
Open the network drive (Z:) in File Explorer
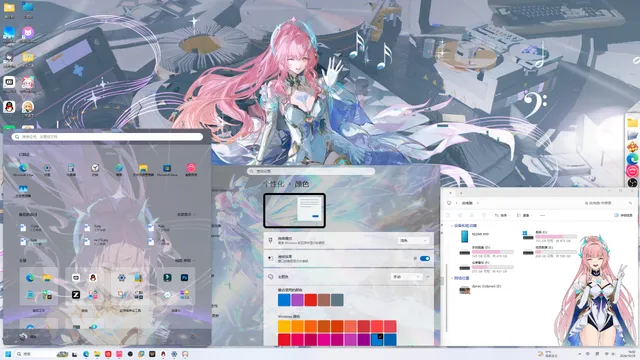[x=480, y=289]
